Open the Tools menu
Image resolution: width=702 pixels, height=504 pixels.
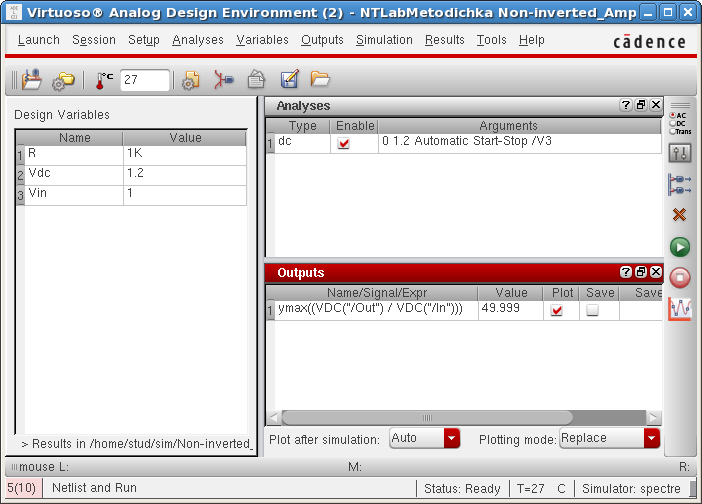click(491, 40)
